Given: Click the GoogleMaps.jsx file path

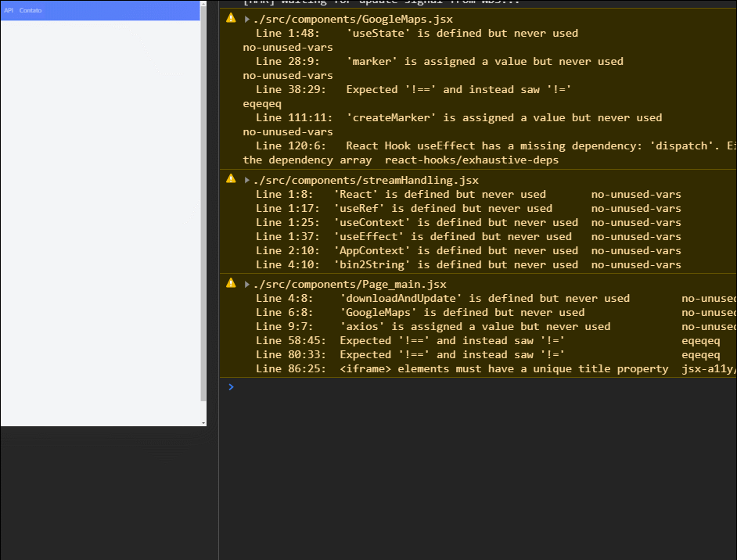Looking at the screenshot, I should click(352, 18).
